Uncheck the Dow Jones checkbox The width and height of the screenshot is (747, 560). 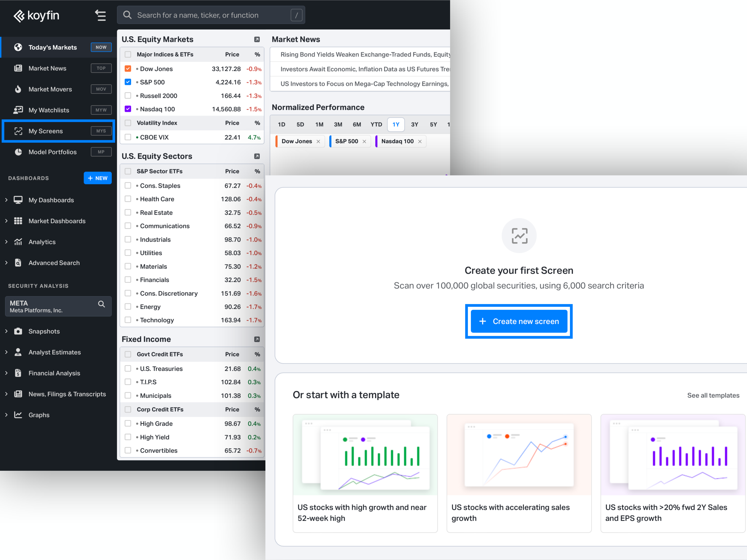pyautogui.click(x=128, y=69)
